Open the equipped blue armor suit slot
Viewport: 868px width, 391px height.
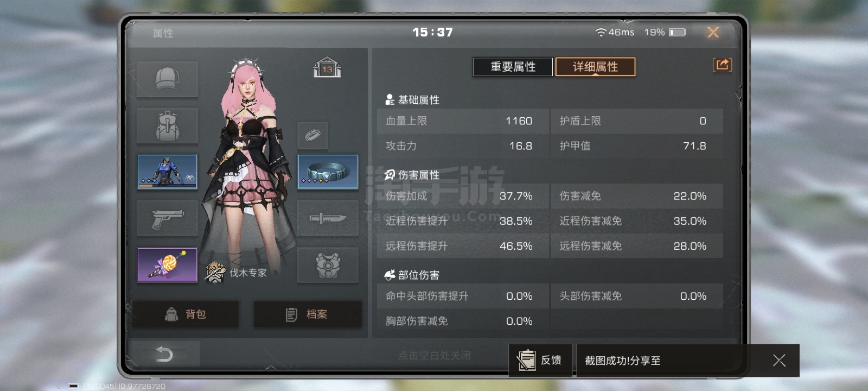tap(167, 172)
